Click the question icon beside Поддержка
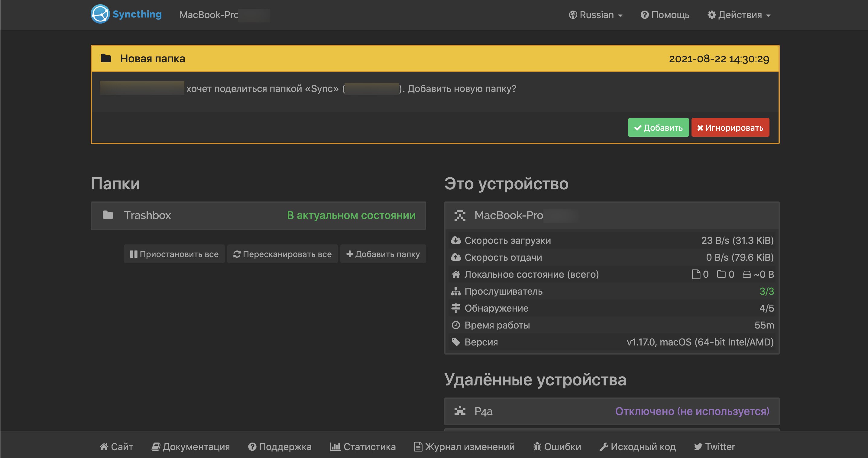 tap(252, 447)
